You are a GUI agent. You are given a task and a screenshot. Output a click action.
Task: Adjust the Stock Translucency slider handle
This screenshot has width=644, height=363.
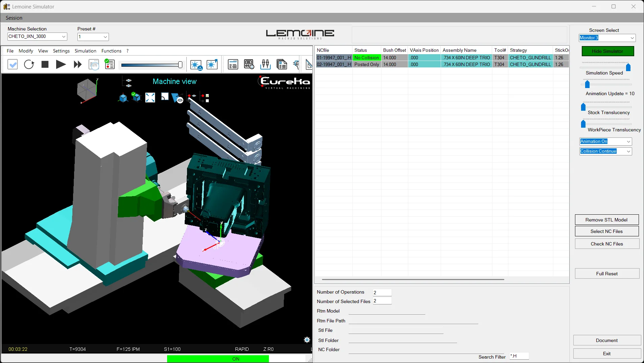pos(583,107)
